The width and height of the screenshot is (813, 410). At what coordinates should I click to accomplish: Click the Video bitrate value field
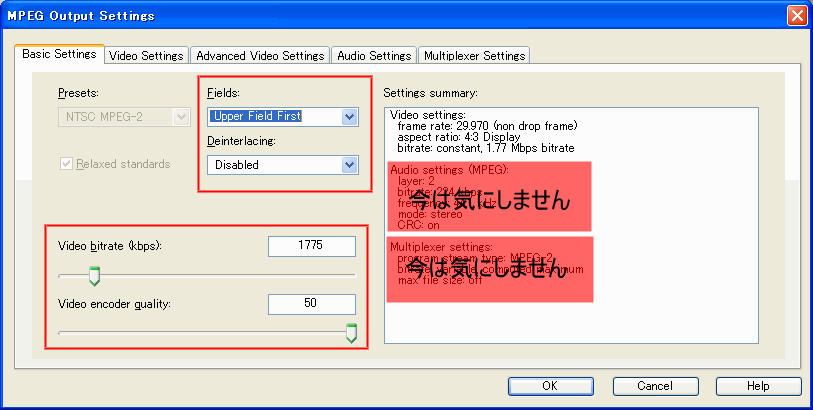pyautogui.click(x=311, y=246)
